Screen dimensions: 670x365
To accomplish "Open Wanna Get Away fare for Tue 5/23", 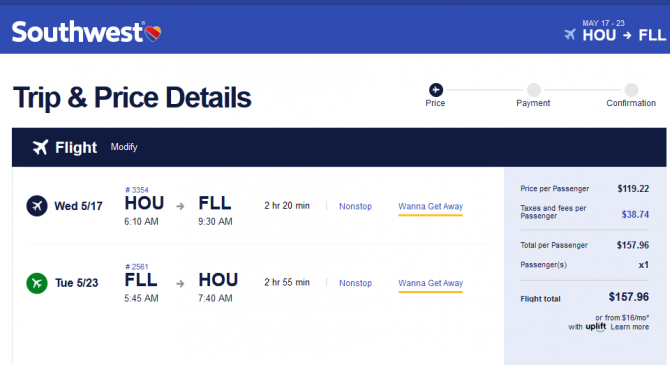I will tap(430, 283).
